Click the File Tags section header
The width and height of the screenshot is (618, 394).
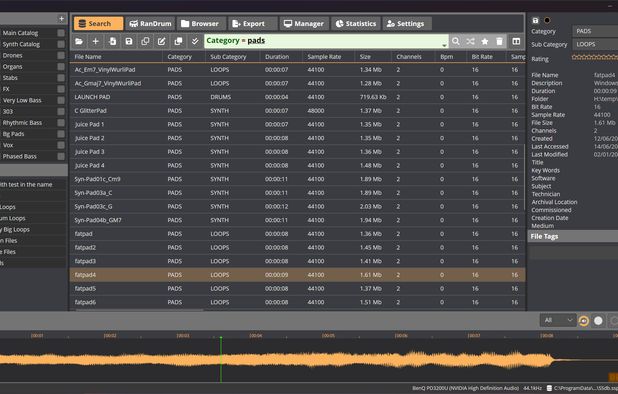(573, 236)
